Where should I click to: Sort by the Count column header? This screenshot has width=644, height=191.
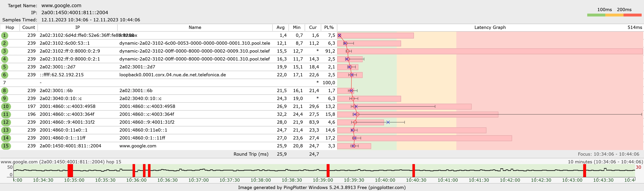(29, 27)
